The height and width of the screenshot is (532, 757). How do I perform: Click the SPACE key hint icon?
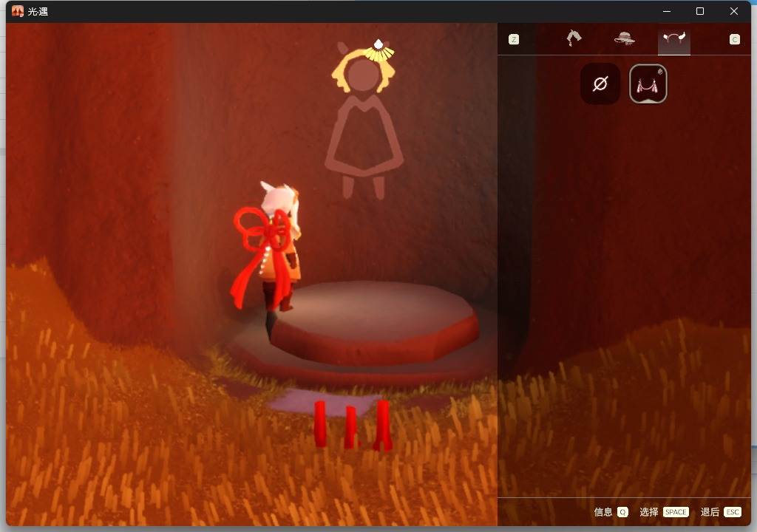click(676, 512)
